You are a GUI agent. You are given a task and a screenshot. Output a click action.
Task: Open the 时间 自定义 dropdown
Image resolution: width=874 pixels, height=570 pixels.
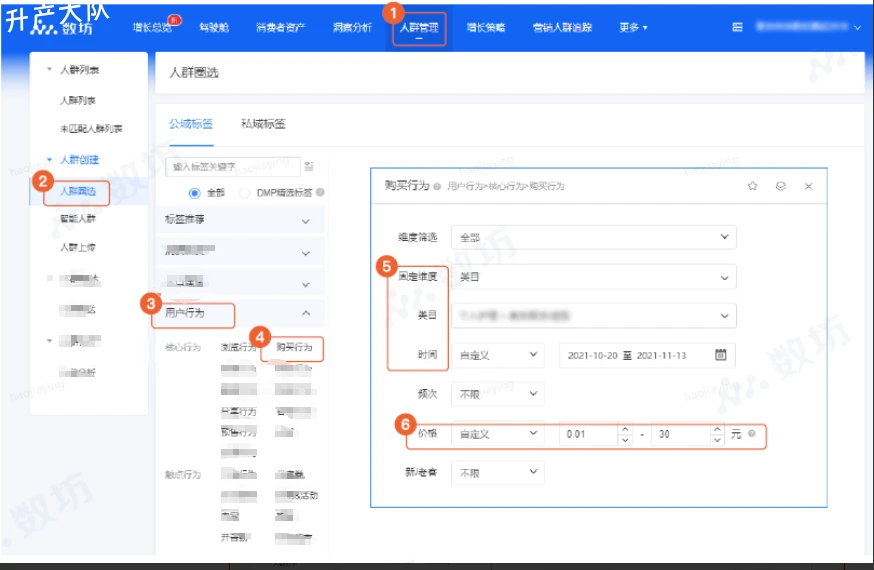(x=498, y=355)
